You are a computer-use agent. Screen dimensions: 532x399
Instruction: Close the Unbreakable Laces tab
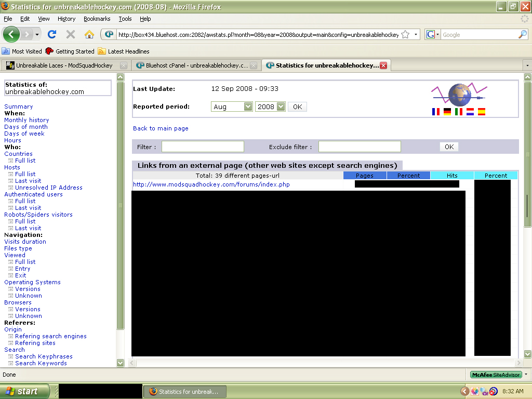124,65
